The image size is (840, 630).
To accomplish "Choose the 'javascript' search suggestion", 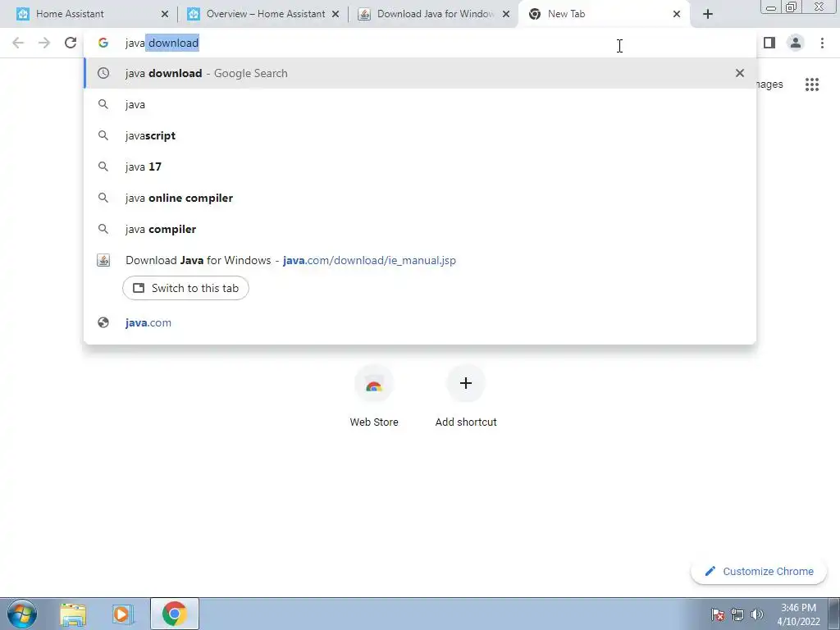I will click(x=420, y=135).
